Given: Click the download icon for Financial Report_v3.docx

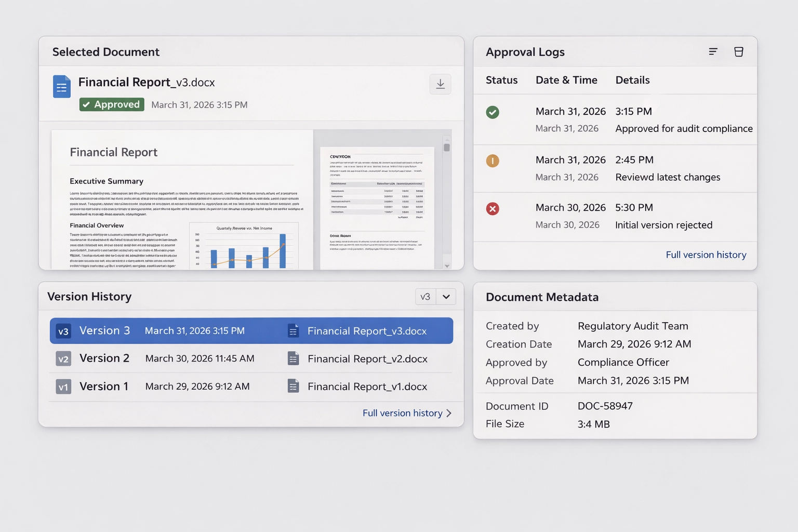Looking at the screenshot, I should point(440,84).
